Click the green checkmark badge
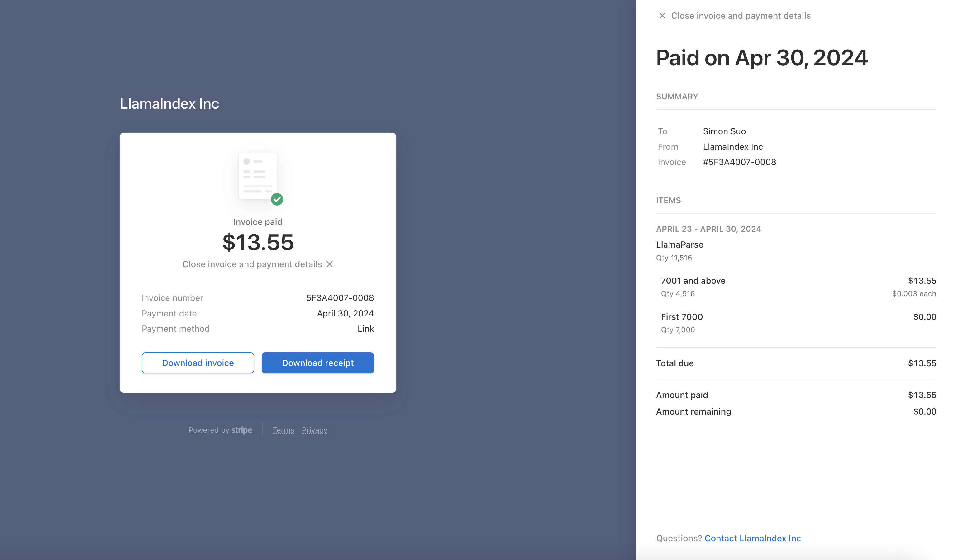 [277, 199]
